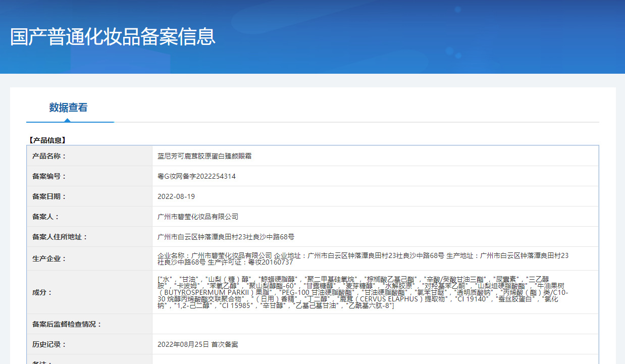Image resolution: width=625 pixels, height=364 pixels.
Task: Click the 【产品信息】 section heading
Action: coord(47,140)
